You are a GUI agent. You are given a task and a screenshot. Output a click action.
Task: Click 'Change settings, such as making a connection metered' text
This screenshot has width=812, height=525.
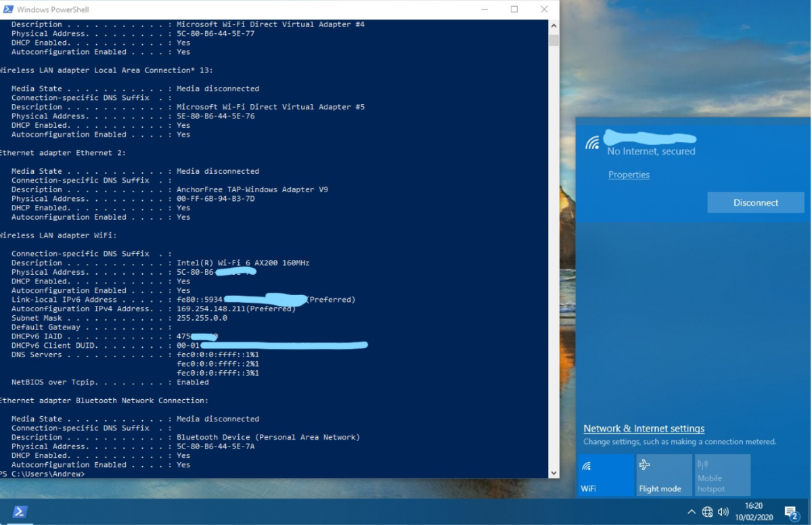coord(679,442)
